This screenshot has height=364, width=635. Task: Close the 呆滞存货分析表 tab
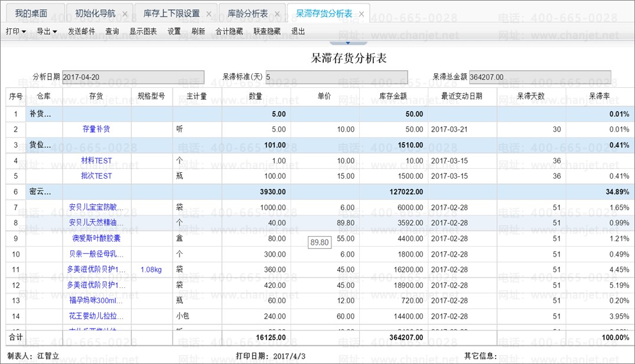[x=361, y=14]
